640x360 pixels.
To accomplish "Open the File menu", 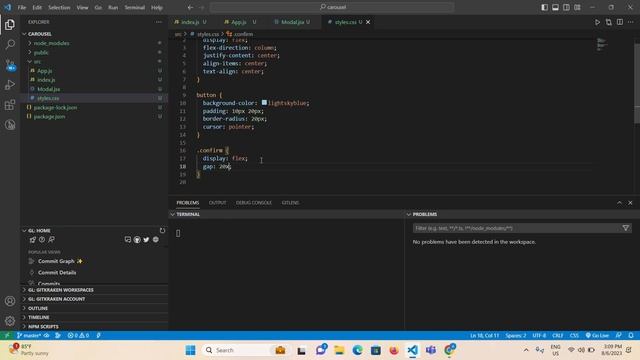I will [x=22, y=7].
